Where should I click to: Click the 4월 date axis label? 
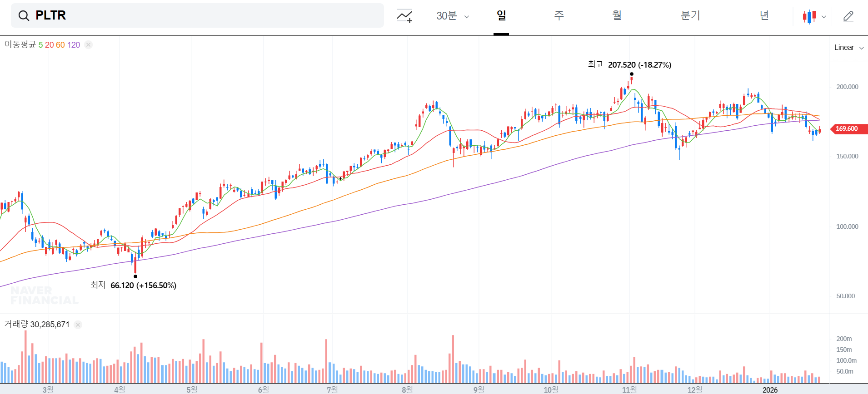(120, 389)
